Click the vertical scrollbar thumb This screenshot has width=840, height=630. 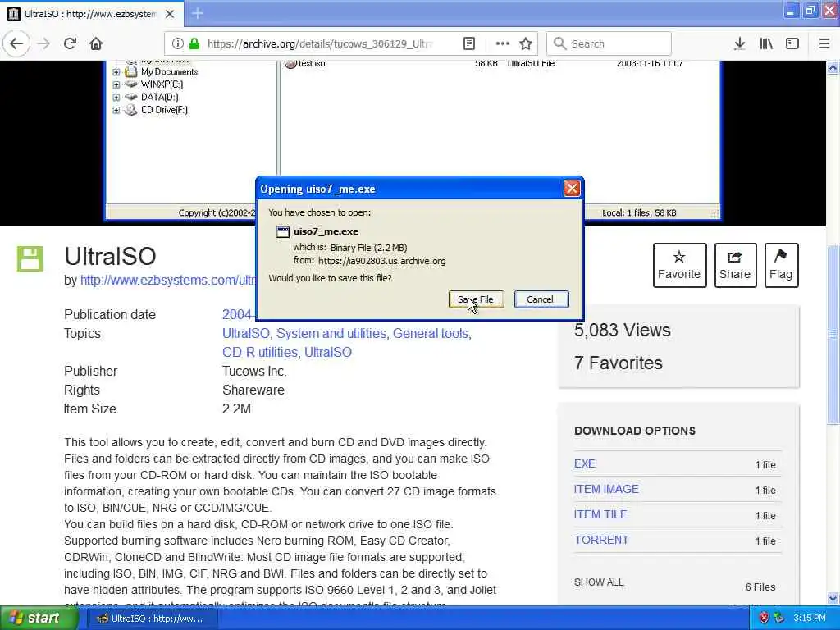point(833,335)
